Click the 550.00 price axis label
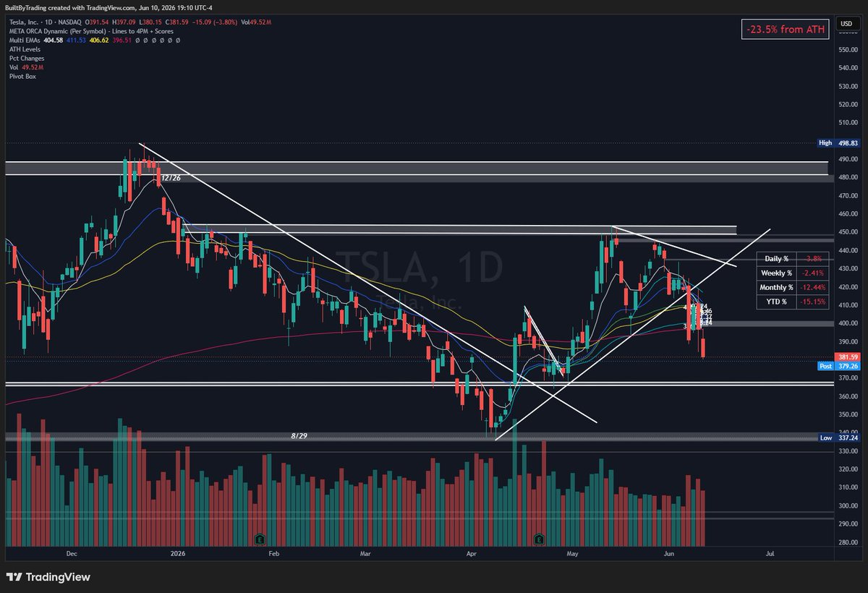 tap(848, 50)
